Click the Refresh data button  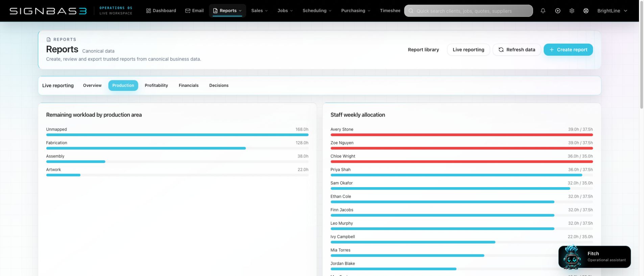pyautogui.click(x=517, y=50)
